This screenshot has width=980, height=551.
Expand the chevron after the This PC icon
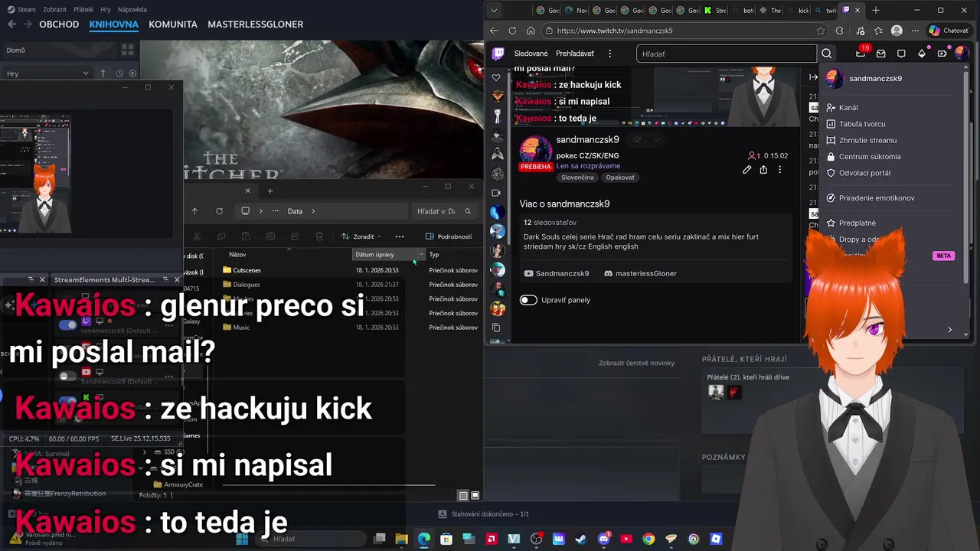[x=260, y=211]
